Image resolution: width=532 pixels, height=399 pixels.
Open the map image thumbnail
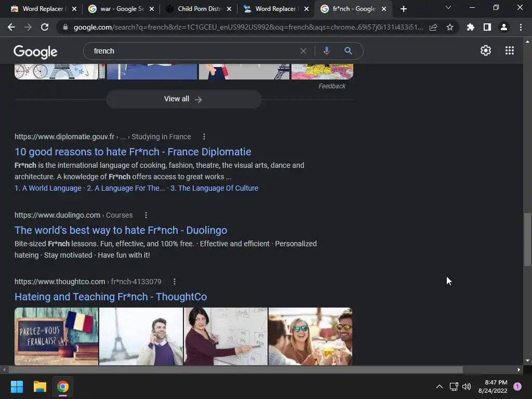tap(322, 71)
